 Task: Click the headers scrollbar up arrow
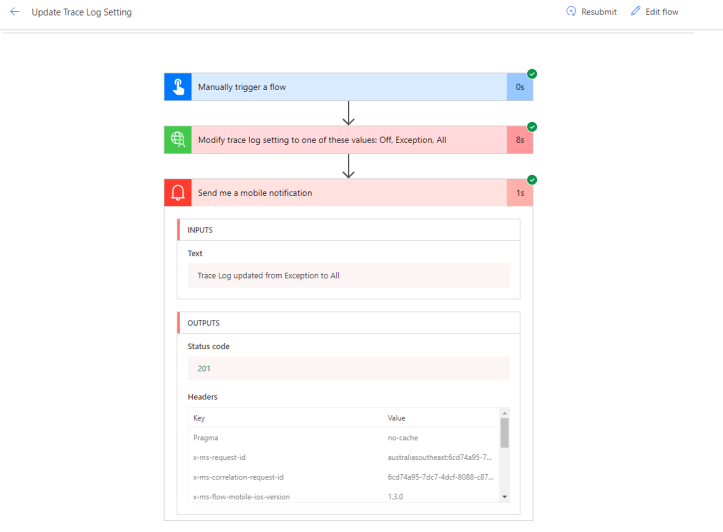[504, 413]
